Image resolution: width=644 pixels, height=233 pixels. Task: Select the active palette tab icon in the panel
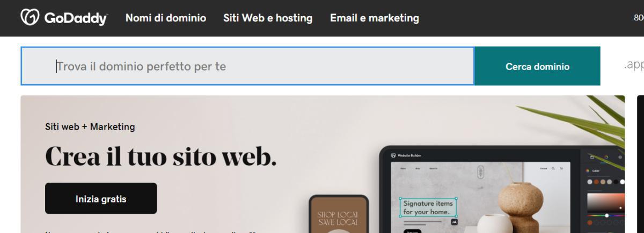click(606, 157)
